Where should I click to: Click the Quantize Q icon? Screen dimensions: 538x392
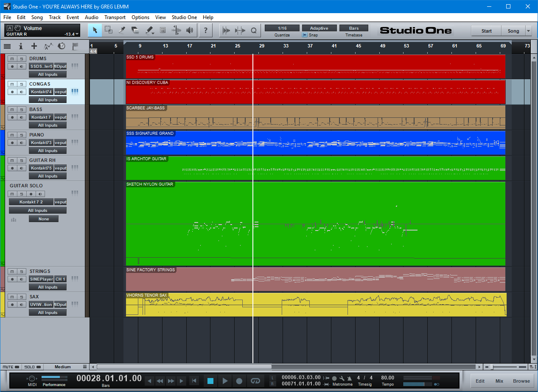click(254, 30)
